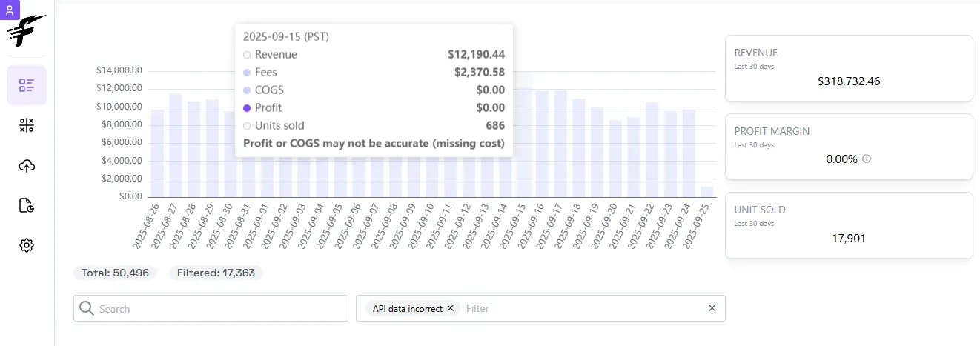Click the short chart bar for 2025-09-25
The image size is (980, 346).
(x=707, y=191)
